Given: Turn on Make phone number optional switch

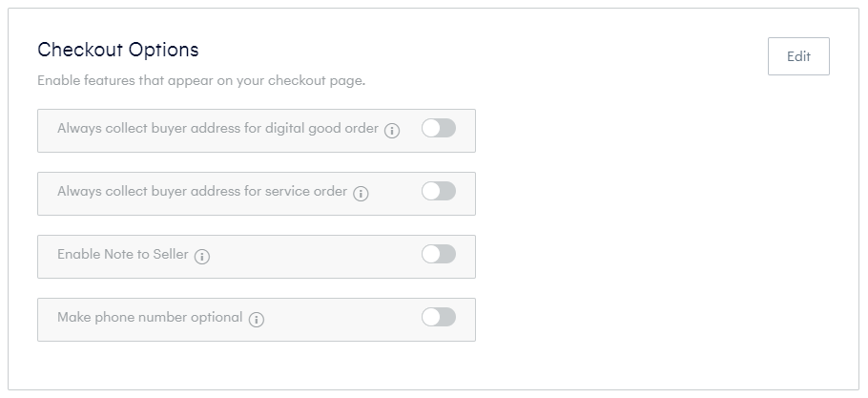Looking at the screenshot, I should point(439,317).
